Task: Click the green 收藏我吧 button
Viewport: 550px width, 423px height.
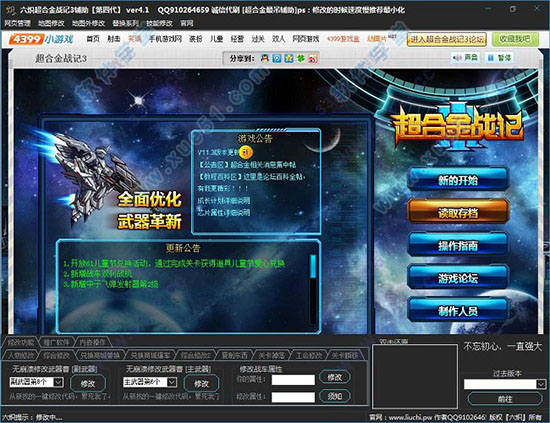Action: pos(515,39)
